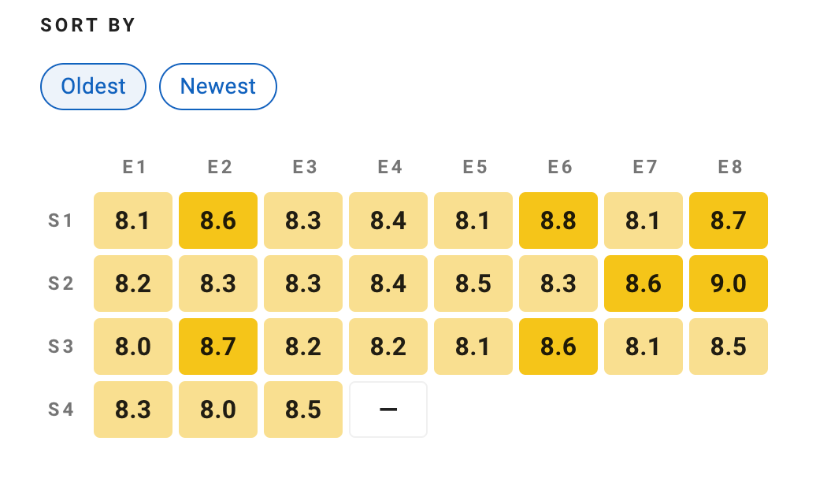This screenshot has width=816, height=504.
Task: Select the S1 E4 rating 8.4 cell
Action: tap(388, 220)
